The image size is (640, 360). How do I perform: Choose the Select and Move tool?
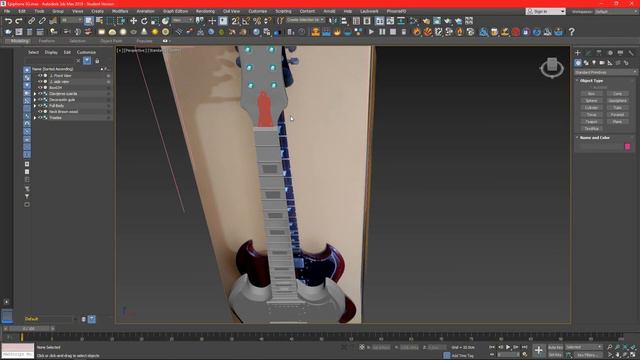(x=133, y=21)
